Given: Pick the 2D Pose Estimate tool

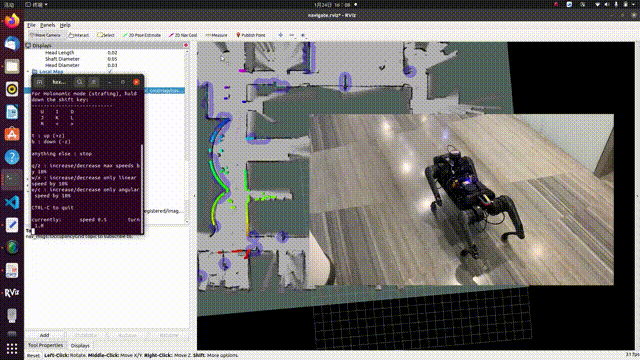Looking at the screenshot, I should pos(142,35).
